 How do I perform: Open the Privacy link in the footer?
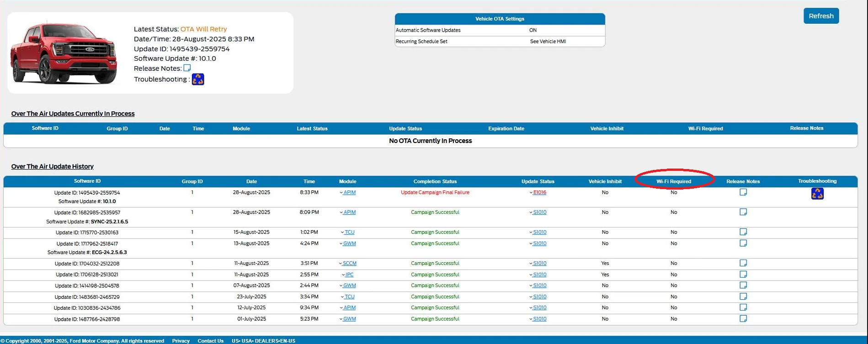click(x=181, y=341)
